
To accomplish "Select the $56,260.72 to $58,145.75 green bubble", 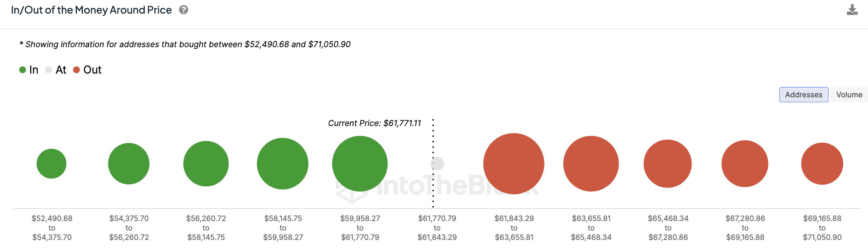I will (206, 164).
